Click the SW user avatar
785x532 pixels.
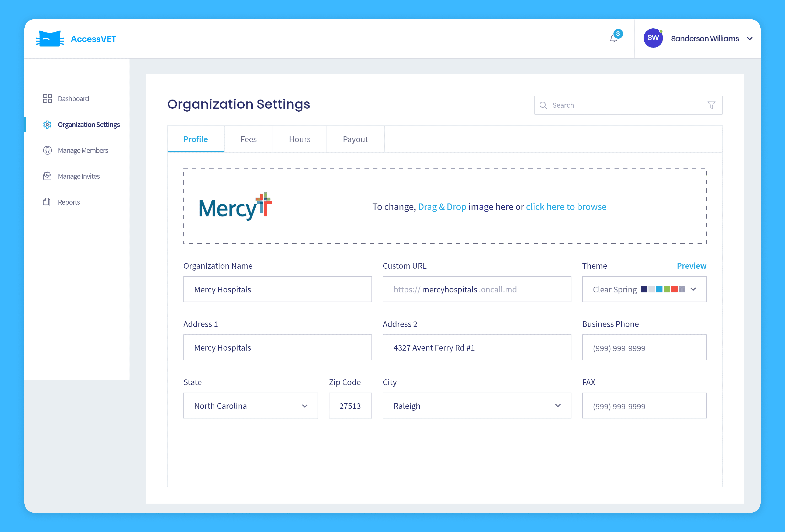[x=653, y=38]
